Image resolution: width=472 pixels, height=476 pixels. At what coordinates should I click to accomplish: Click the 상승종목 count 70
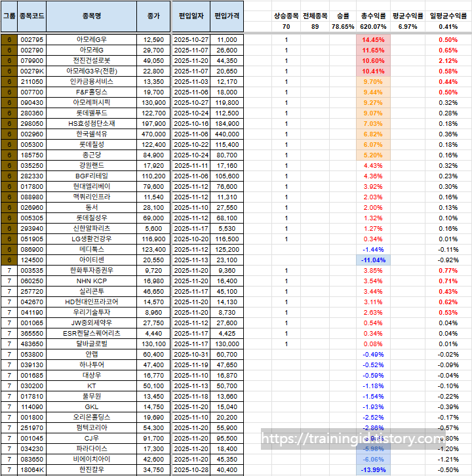[286, 27]
